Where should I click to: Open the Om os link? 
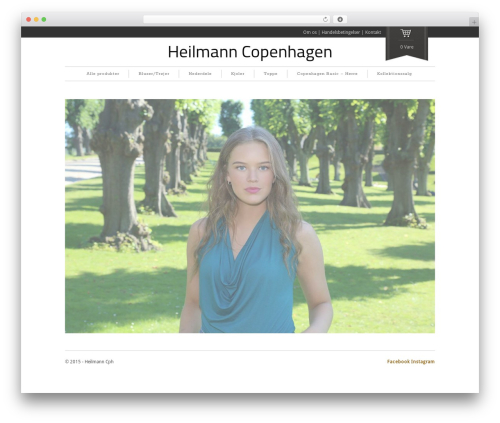coord(310,32)
